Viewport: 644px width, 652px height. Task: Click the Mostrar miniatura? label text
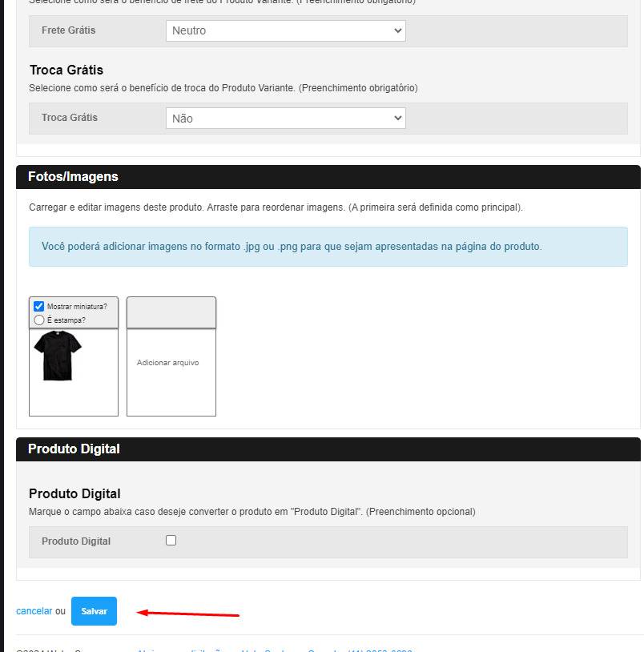(77, 306)
